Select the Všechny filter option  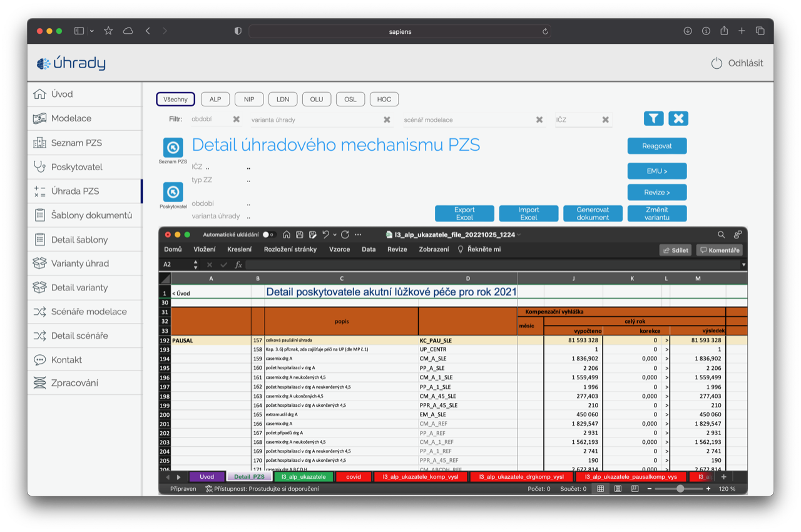tap(175, 100)
